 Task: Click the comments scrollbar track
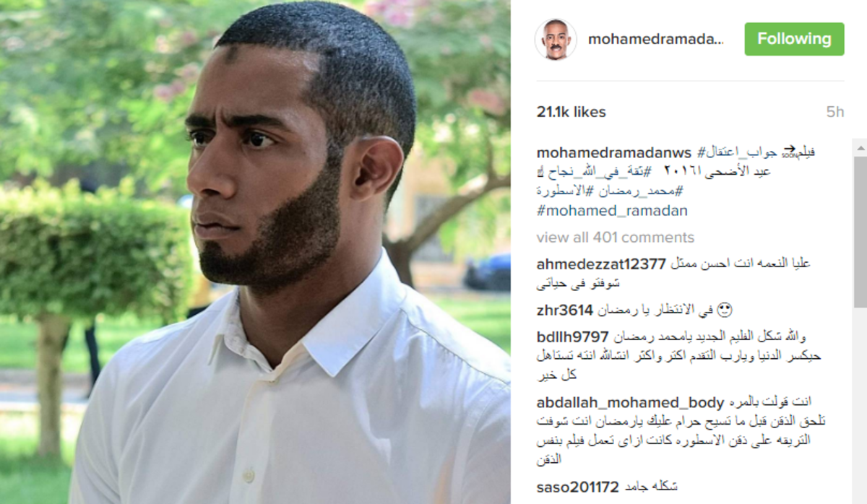(860, 404)
